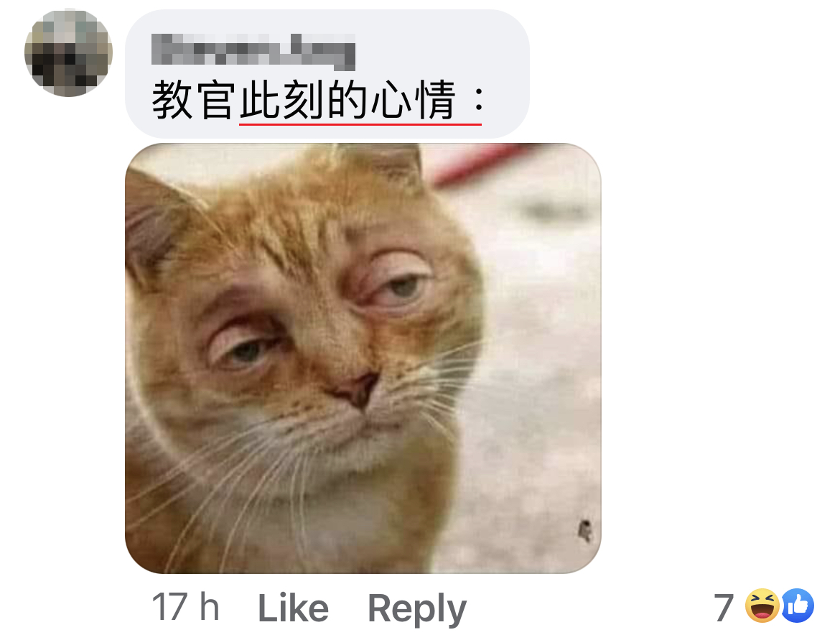Screen dimensions: 840x635
Task: Click Reply to respond to the comment
Action: point(417,608)
